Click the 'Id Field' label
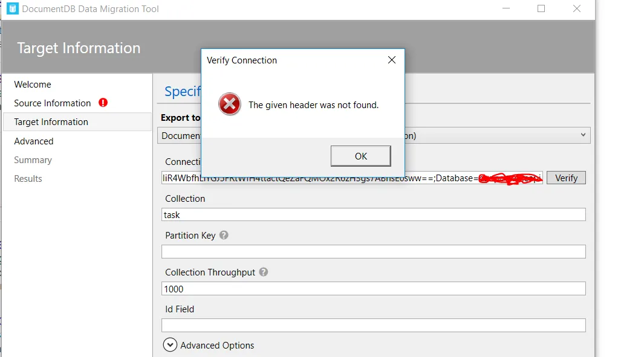This screenshot has width=644, height=357. pyautogui.click(x=180, y=309)
